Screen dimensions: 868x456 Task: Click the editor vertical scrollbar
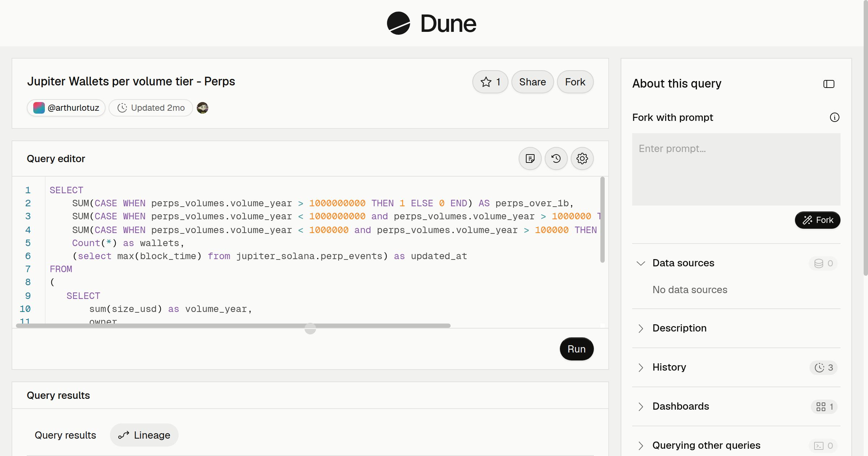pos(603,220)
